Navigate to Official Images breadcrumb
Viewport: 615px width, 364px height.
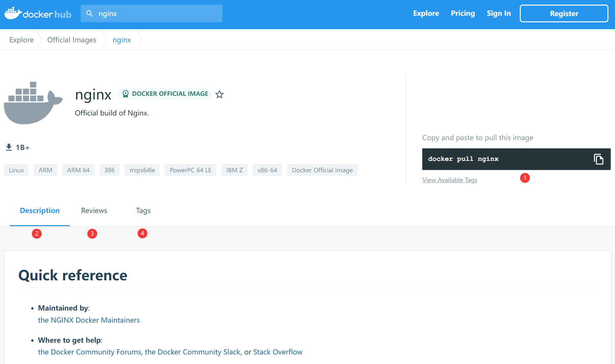coord(72,40)
